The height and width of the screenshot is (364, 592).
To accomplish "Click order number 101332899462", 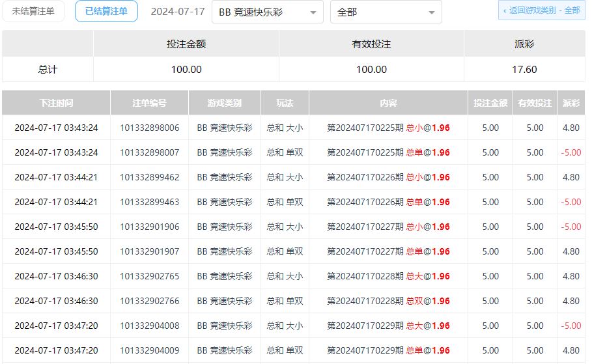I will (149, 177).
